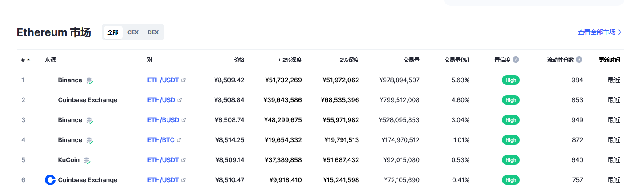
Task: Click verified badge beside Binance row 3
Action: pyautogui.click(x=90, y=120)
